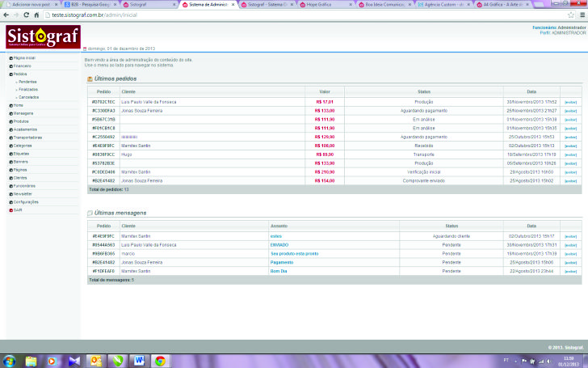Open Produtos in the sidebar menu
The height and width of the screenshot is (368, 588).
pyautogui.click(x=21, y=121)
